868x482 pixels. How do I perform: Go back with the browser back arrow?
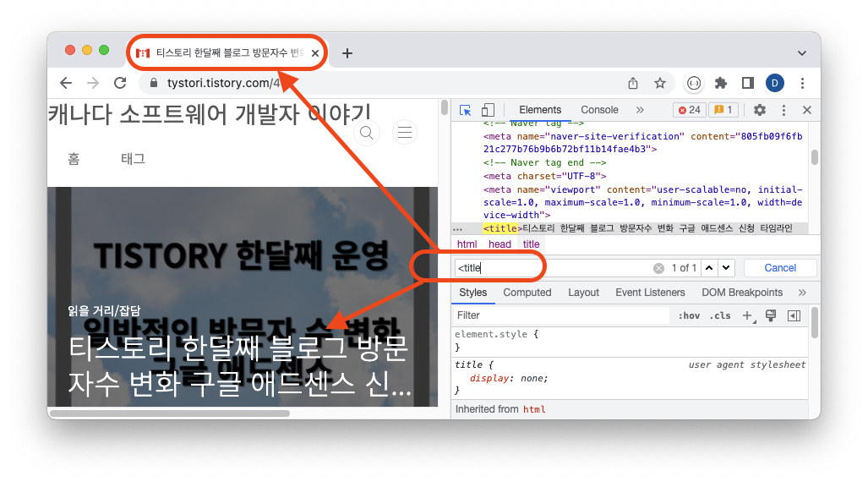click(66, 83)
